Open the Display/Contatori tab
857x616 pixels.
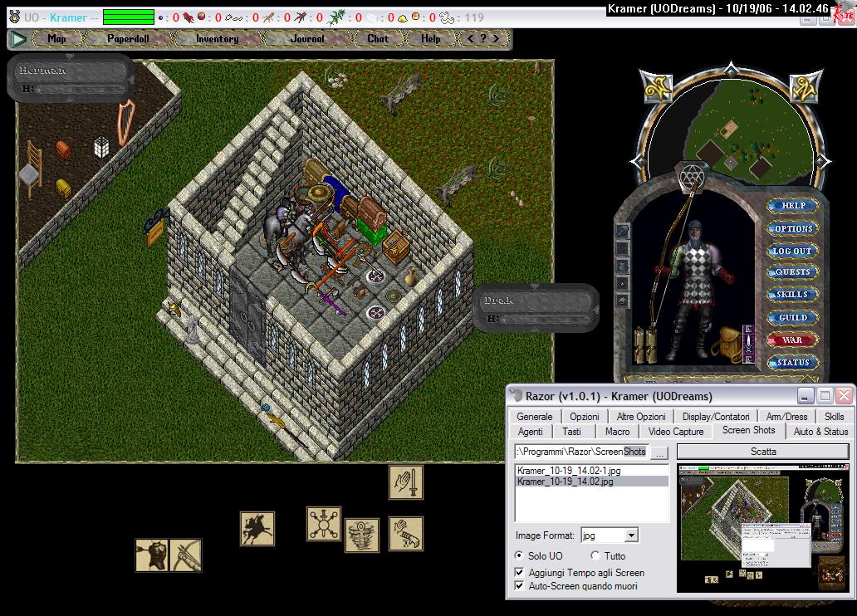point(716,417)
